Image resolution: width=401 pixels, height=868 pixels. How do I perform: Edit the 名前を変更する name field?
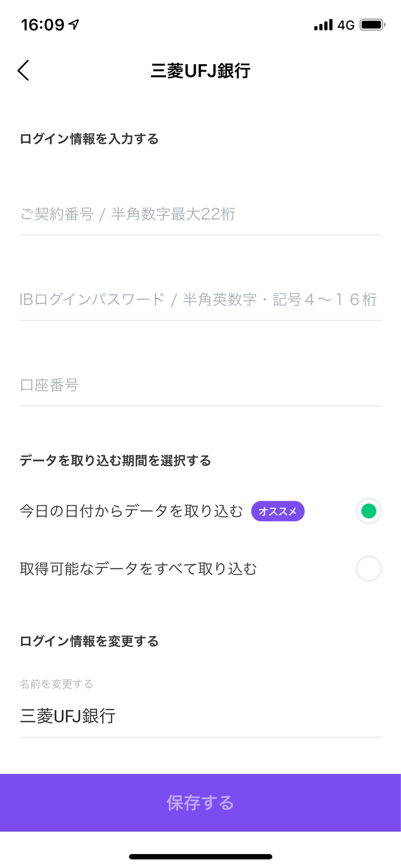[x=200, y=716]
